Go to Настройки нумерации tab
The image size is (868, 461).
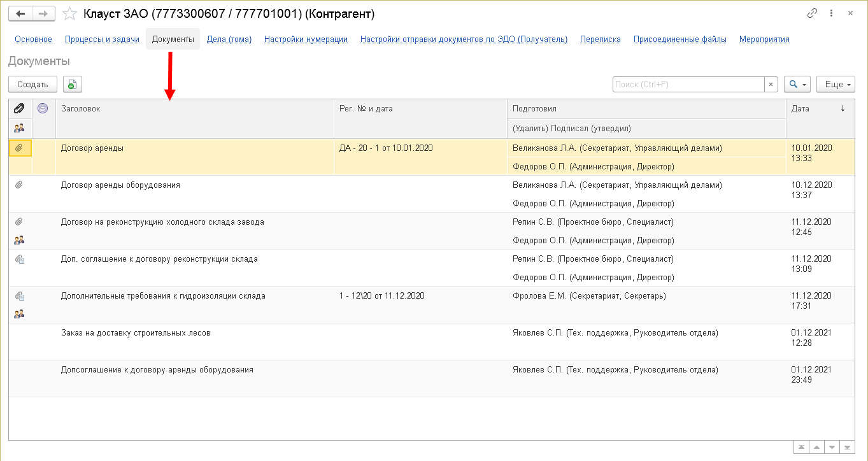click(x=306, y=39)
